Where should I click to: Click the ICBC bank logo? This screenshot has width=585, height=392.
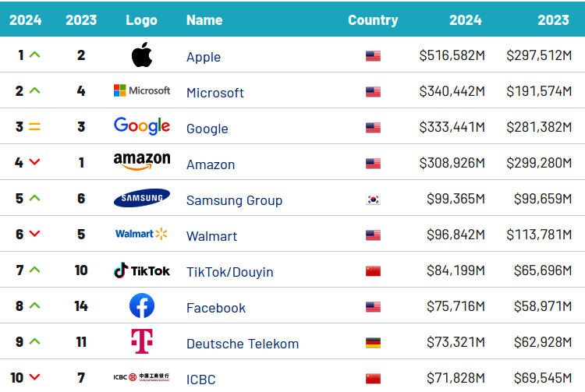(141, 378)
